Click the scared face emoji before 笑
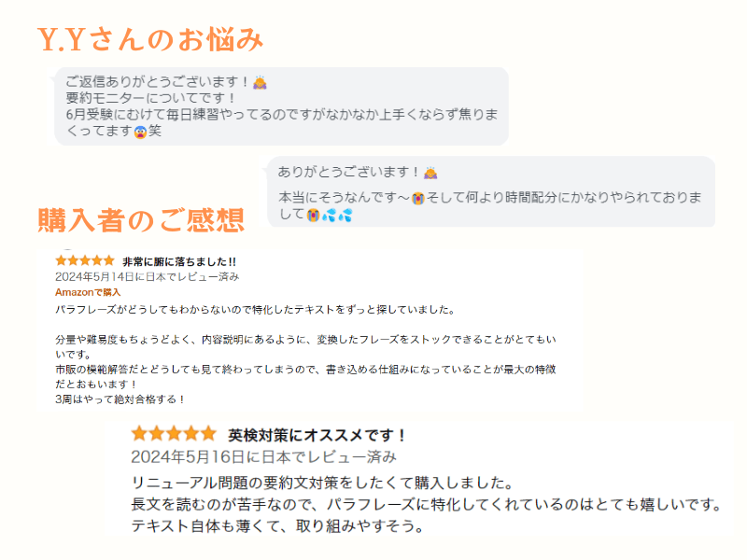This screenshot has height=560, width=747. (141, 132)
